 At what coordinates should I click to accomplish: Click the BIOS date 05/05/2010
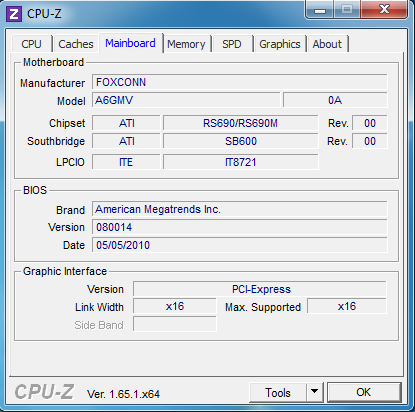[240, 245]
